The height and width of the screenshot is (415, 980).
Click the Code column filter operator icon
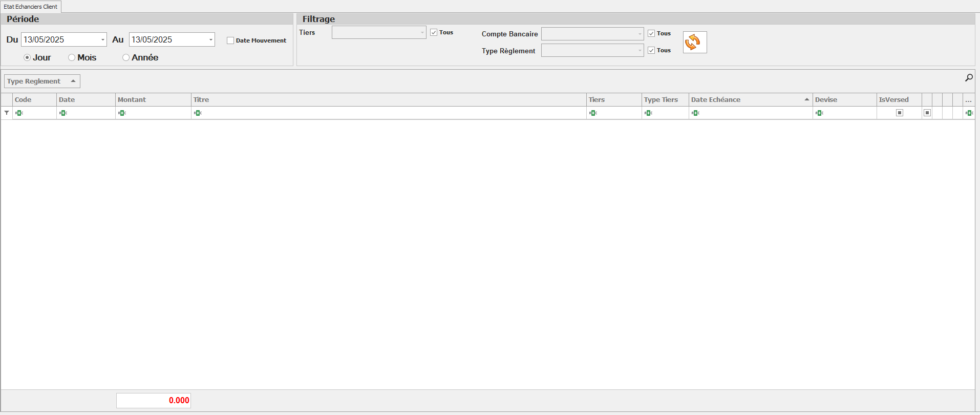click(19, 113)
